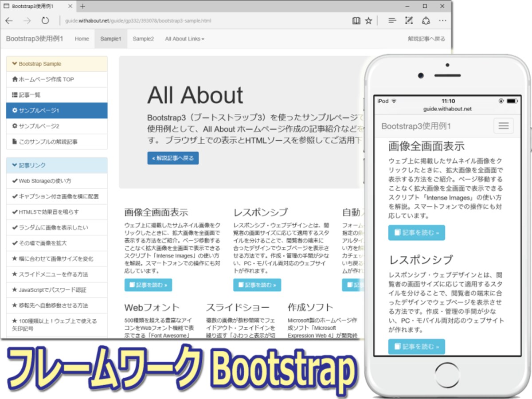Open 移転先へ自動移動させる方法 link
The width and height of the screenshot is (532, 399).
57,305
